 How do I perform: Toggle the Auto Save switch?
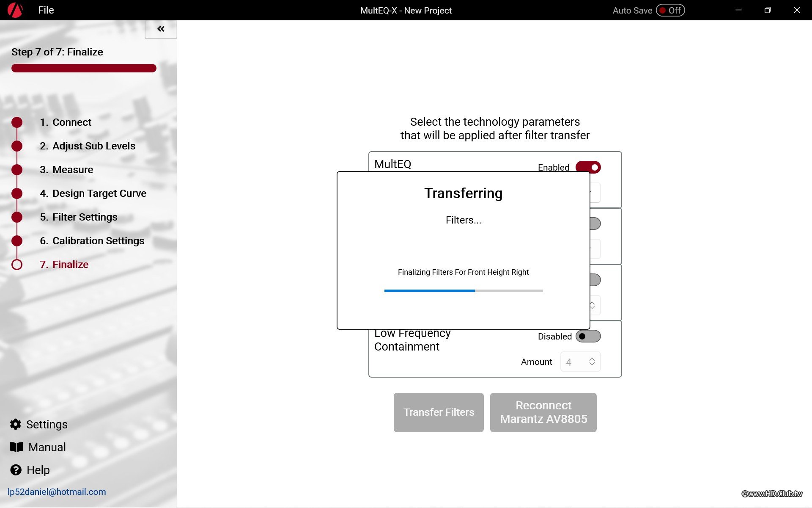[670, 10]
